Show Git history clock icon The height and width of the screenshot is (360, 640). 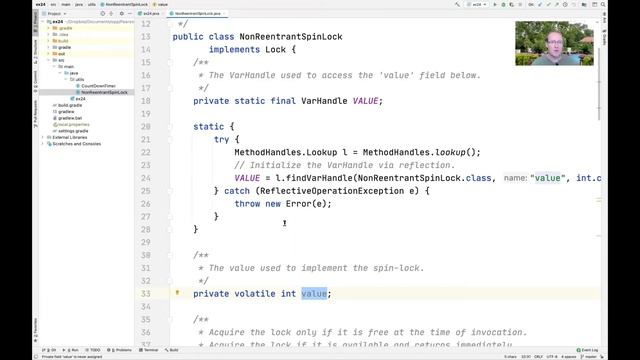565,4
